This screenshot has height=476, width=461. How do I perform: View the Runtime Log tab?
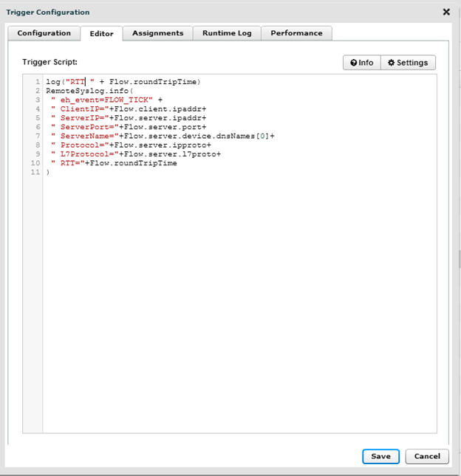click(227, 33)
